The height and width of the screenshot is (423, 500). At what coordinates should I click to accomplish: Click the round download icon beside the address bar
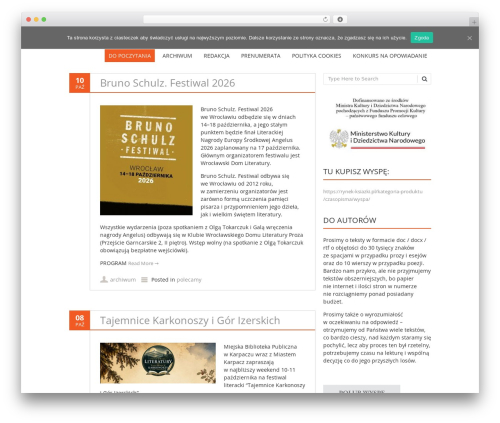click(x=340, y=19)
